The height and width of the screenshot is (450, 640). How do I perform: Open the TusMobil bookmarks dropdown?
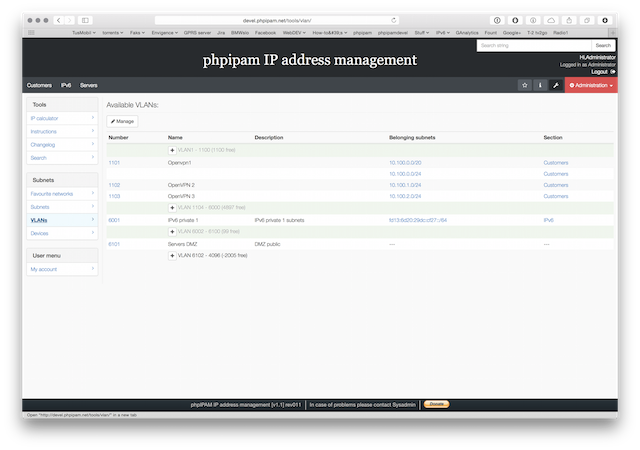tap(84, 33)
